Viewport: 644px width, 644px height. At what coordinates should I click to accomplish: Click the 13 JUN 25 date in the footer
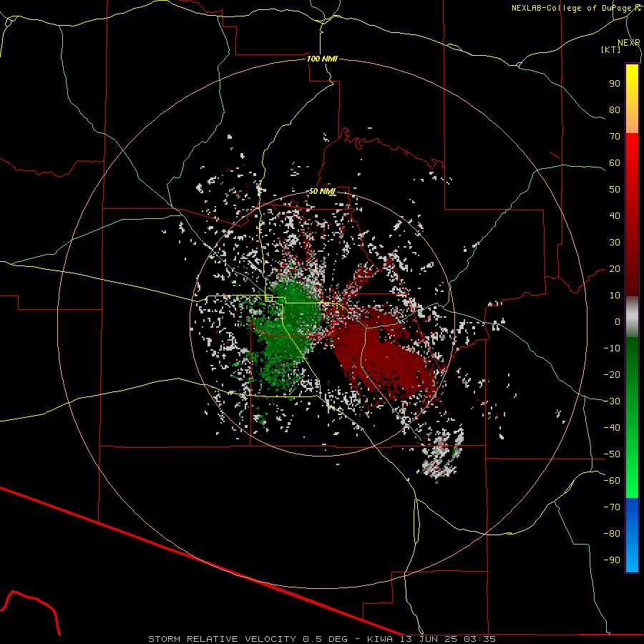coord(429,639)
